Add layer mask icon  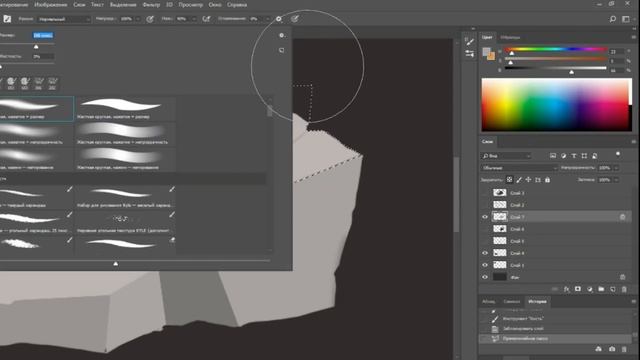pyautogui.click(x=578, y=289)
